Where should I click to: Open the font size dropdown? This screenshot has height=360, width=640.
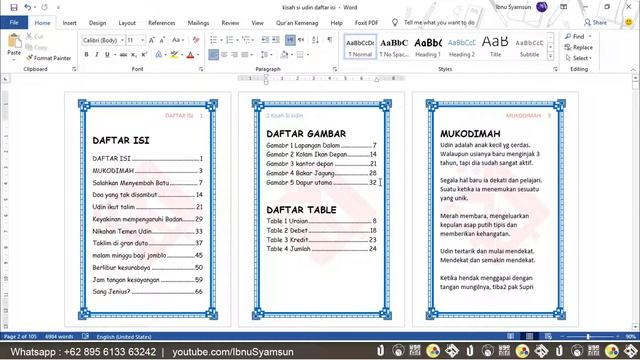click(x=142, y=40)
